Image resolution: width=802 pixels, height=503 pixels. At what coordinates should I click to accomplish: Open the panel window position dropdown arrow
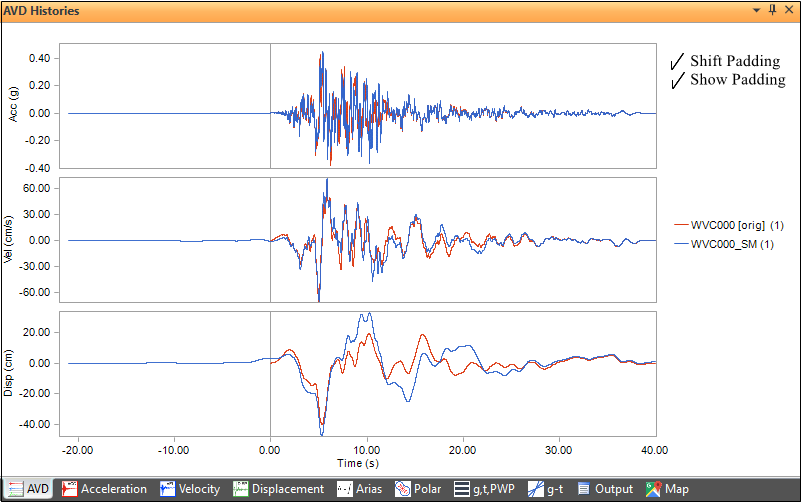pos(756,10)
